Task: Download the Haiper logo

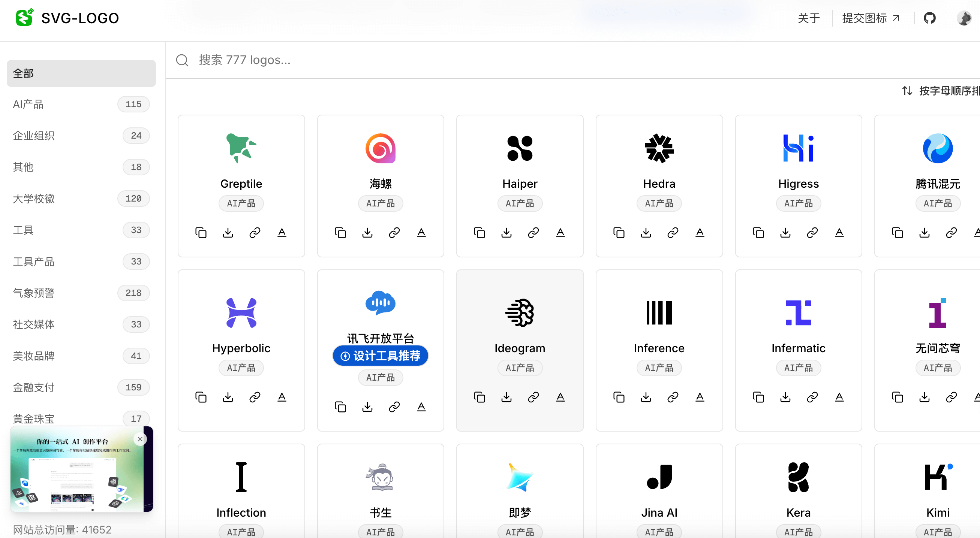Action: (506, 232)
